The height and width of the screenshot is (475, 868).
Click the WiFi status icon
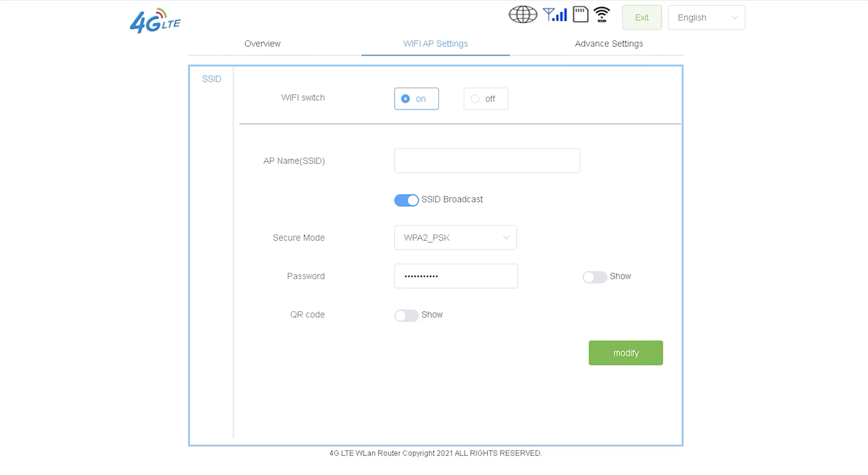click(x=602, y=14)
